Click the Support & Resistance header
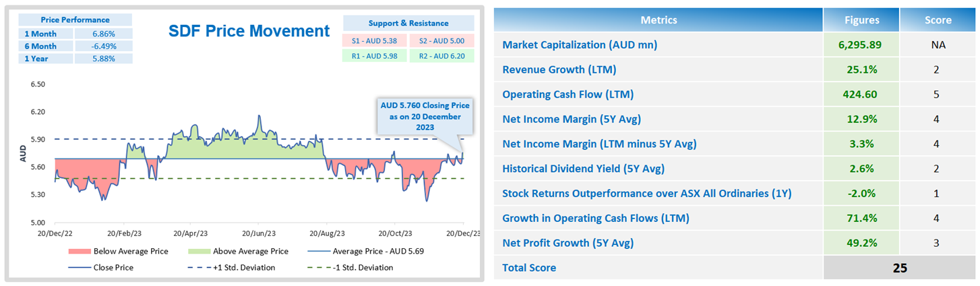The height and width of the screenshot is (286, 980). pos(408,23)
